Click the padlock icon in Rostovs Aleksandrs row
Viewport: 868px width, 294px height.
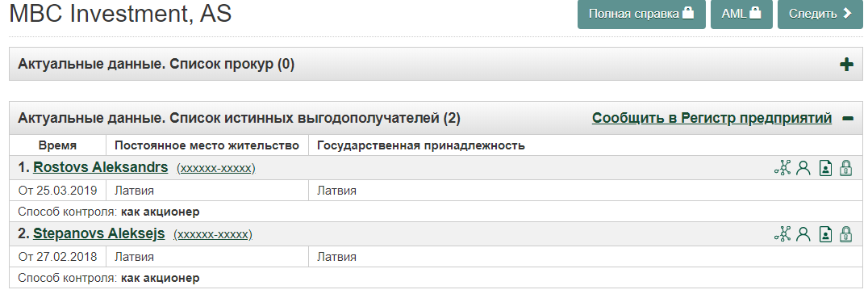pyautogui.click(x=846, y=168)
